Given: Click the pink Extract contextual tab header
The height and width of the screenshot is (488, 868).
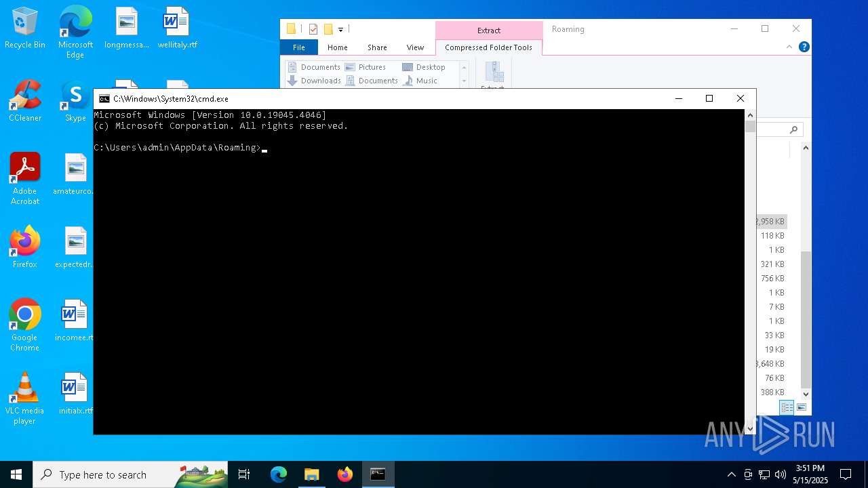Looking at the screenshot, I should (x=489, y=30).
